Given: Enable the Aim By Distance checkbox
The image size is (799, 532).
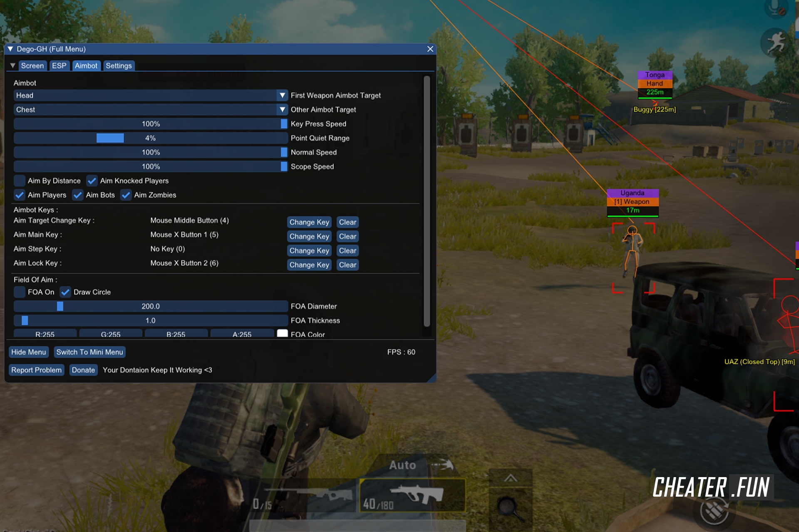Looking at the screenshot, I should click(20, 181).
